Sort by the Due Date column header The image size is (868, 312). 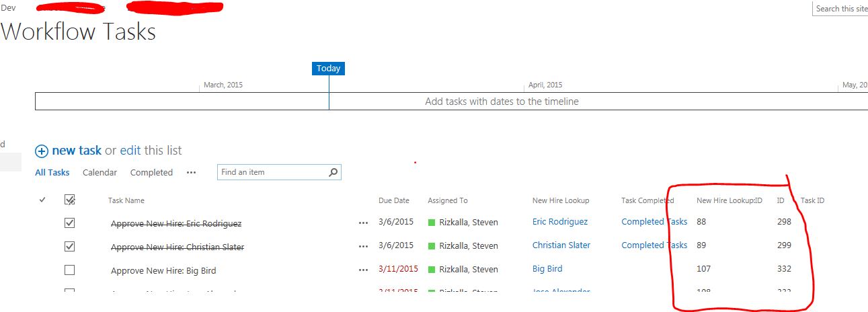[x=393, y=200]
